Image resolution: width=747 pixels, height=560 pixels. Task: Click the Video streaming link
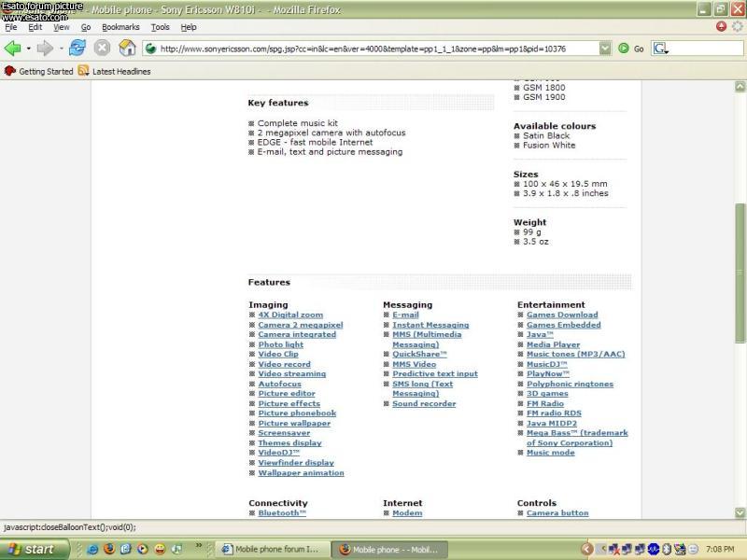click(292, 374)
